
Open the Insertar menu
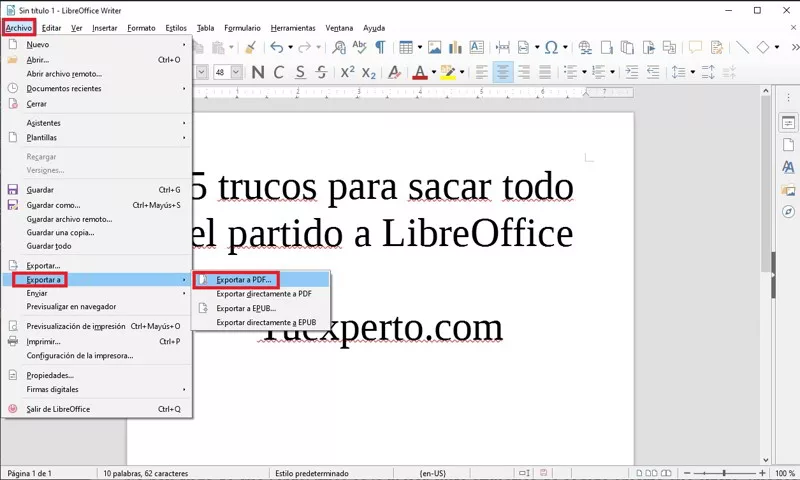105,28
